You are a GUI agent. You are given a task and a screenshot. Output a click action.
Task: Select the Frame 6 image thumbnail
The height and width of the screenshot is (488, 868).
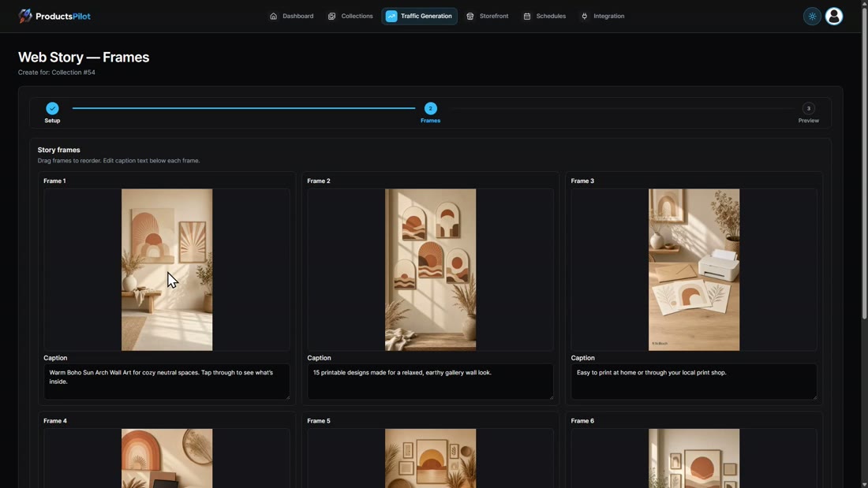[694, 458]
